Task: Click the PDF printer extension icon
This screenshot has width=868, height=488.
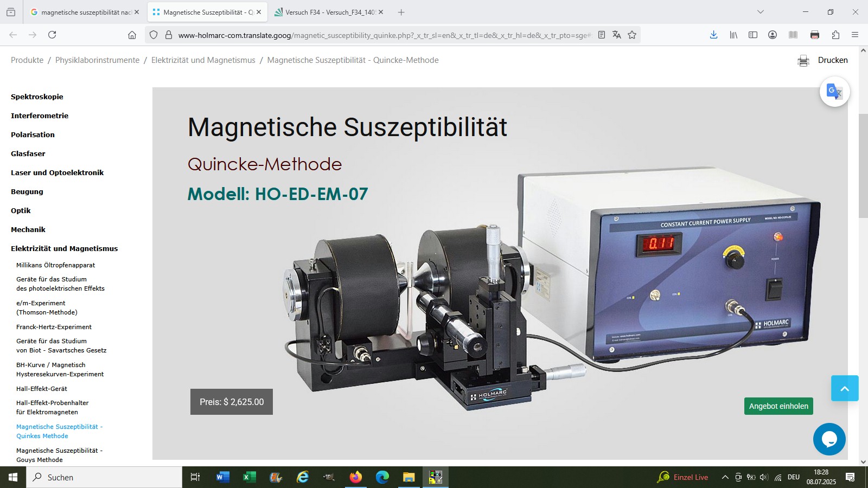Action: pyautogui.click(x=815, y=35)
